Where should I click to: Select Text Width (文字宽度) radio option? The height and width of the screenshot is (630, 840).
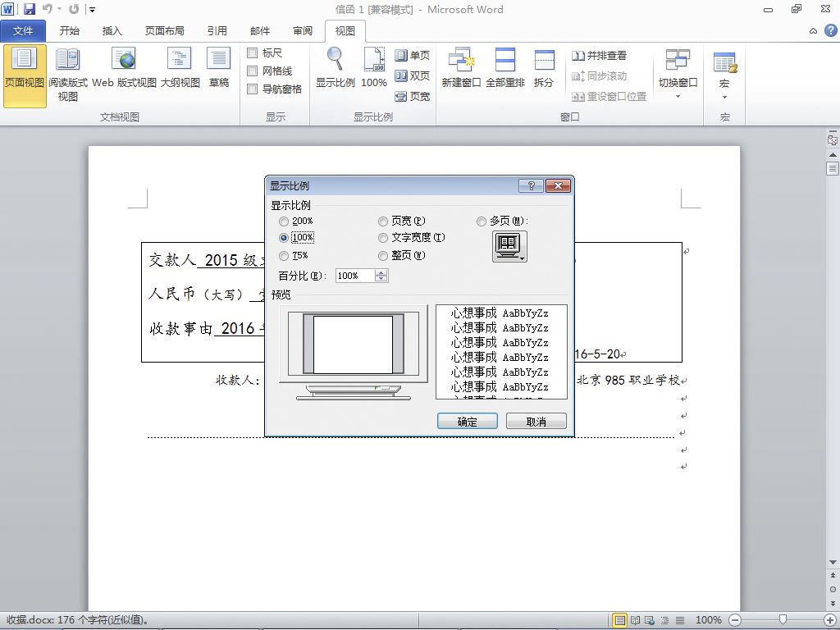382,237
